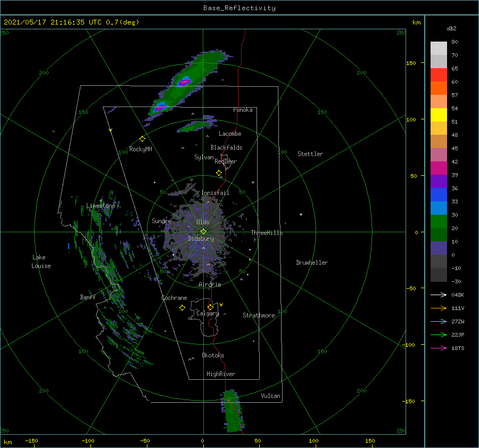Click the Blackfalds label
Viewport: 479px width, 448px height.
[x=226, y=148]
